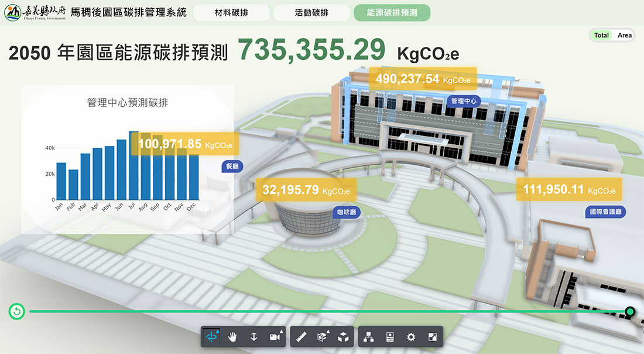Switch the view toggle to Area
Image resolution: width=644 pixels, height=354 pixels.
tap(625, 35)
